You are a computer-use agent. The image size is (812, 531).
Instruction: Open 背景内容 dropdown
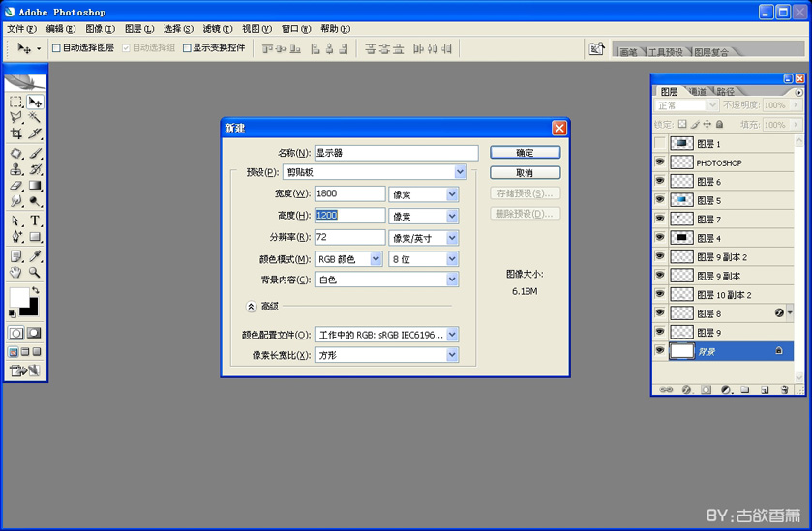click(x=452, y=280)
